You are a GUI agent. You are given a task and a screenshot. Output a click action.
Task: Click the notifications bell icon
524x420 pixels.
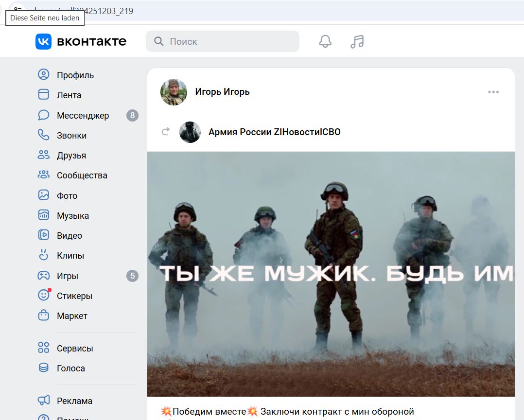325,41
